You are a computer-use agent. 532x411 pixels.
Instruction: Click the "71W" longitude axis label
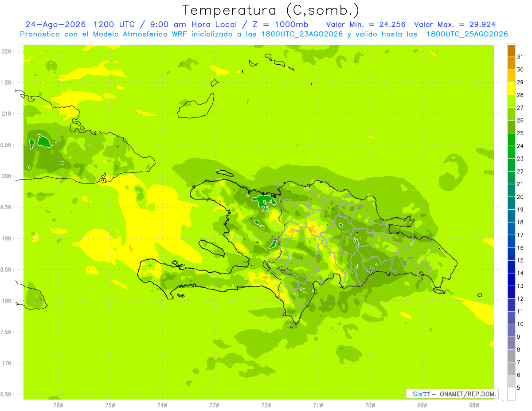[318, 405]
